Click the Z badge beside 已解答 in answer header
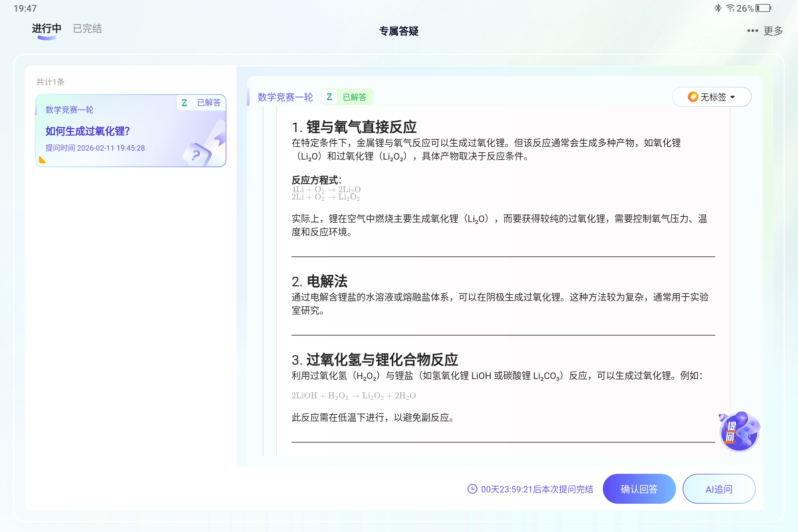 point(329,97)
